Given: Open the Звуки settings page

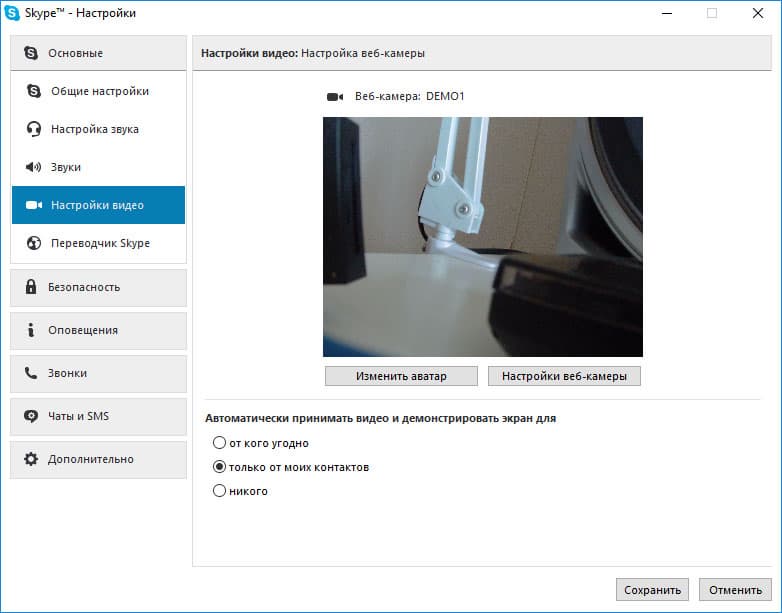Looking at the screenshot, I should [98, 167].
